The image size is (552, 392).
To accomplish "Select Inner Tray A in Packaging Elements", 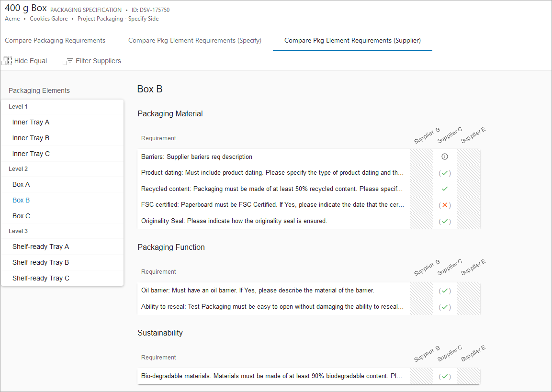I will tap(62, 122).
